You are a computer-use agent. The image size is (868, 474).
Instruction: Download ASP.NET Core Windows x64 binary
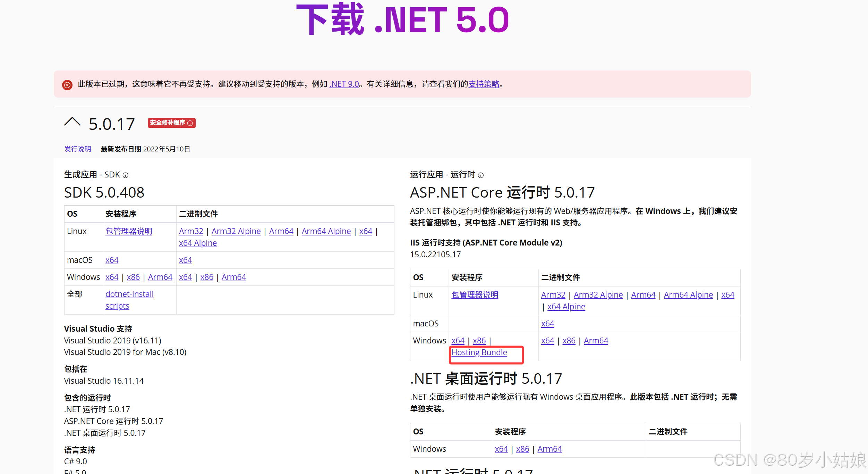click(547, 341)
